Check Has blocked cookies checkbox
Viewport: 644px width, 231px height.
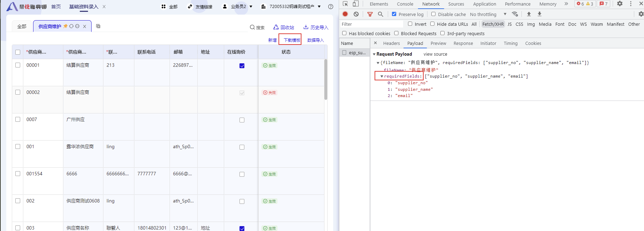click(x=344, y=33)
